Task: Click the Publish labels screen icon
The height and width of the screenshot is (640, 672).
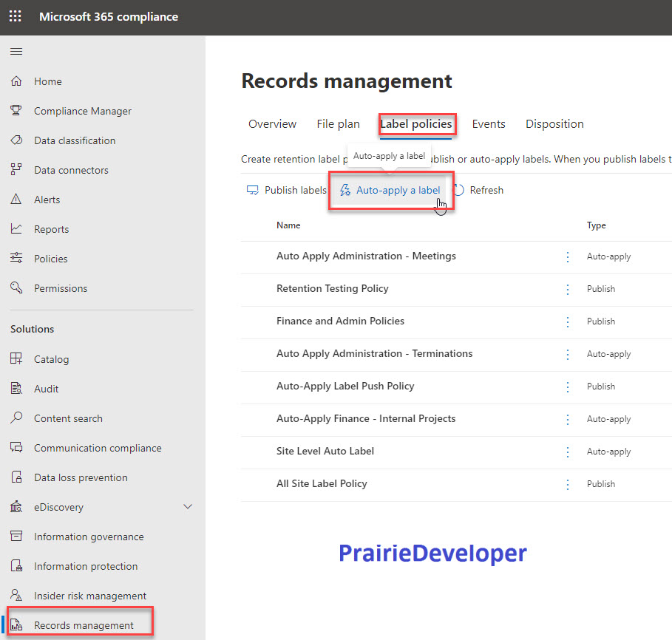Action: coord(253,190)
